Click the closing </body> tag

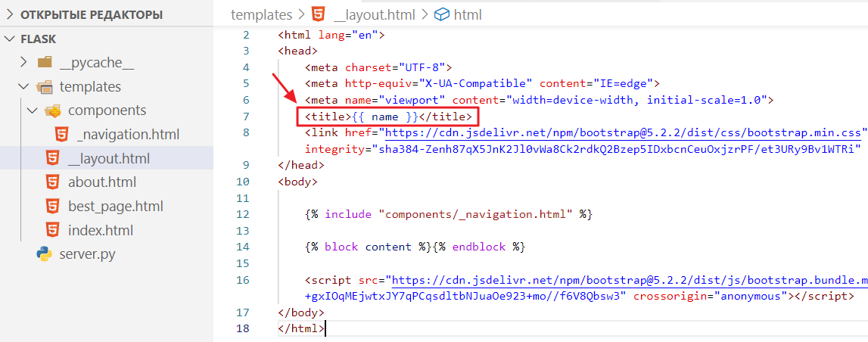301,312
